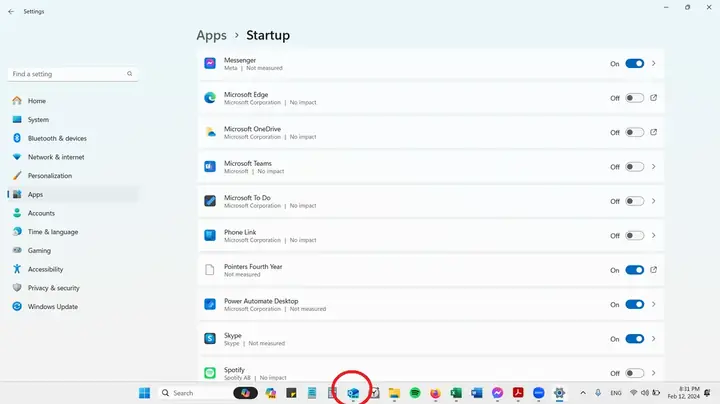Image resolution: width=720 pixels, height=404 pixels.
Task: Enable Microsoft OneDrive at startup
Action: pos(635,132)
